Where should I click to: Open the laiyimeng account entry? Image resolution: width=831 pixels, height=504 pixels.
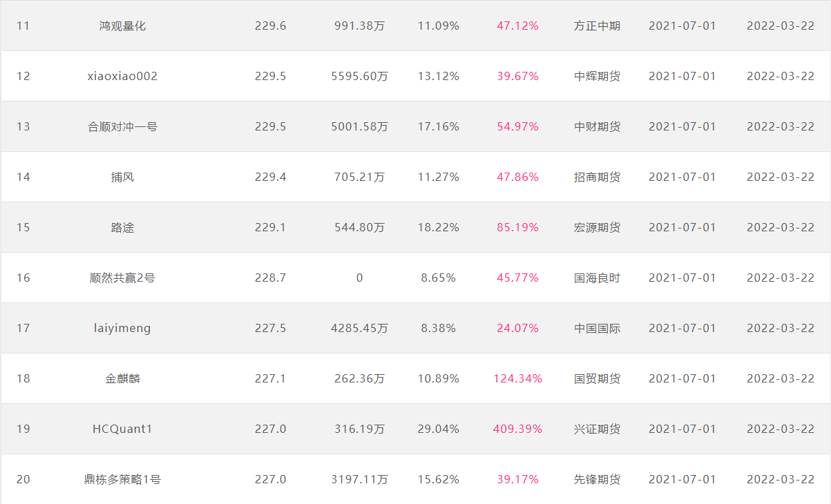point(122,329)
